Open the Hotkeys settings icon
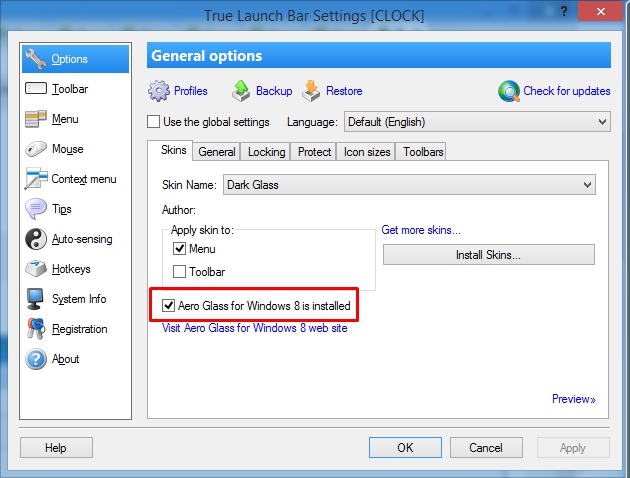This screenshot has height=478, width=630. (x=36, y=269)
